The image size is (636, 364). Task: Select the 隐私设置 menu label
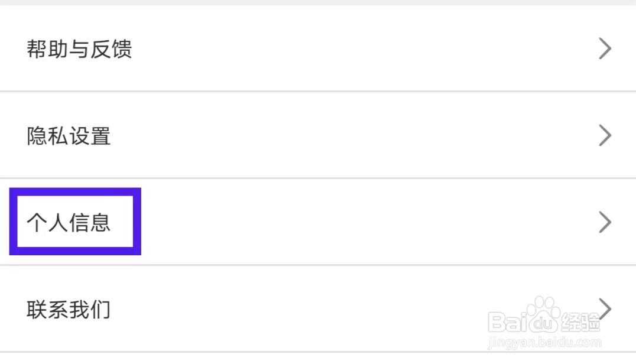[x=69, y=136]
